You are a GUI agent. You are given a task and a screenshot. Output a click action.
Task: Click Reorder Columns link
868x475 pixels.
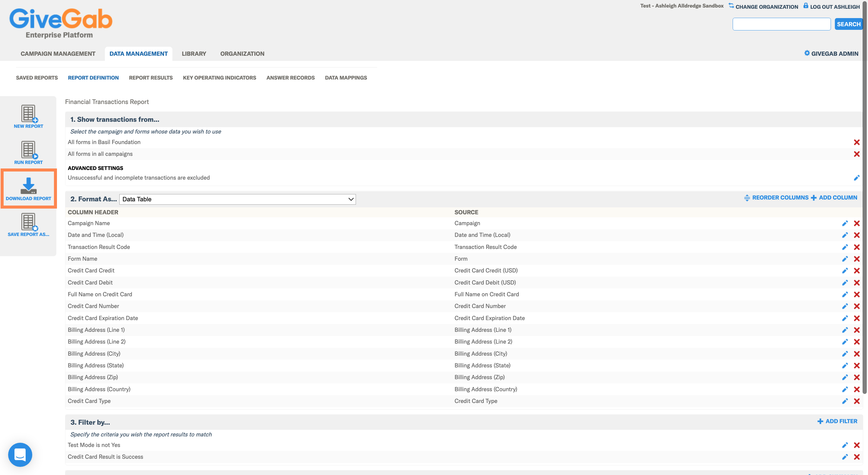coord(776,198)
